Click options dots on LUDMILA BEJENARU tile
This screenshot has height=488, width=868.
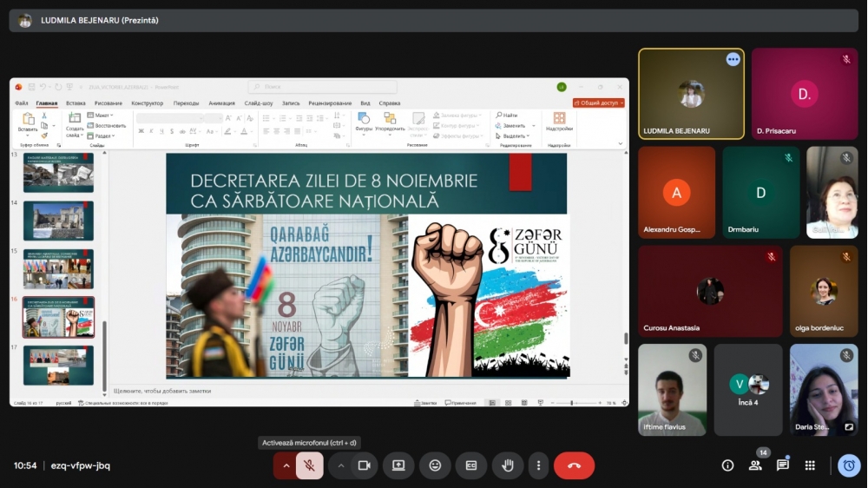[733, 59]
